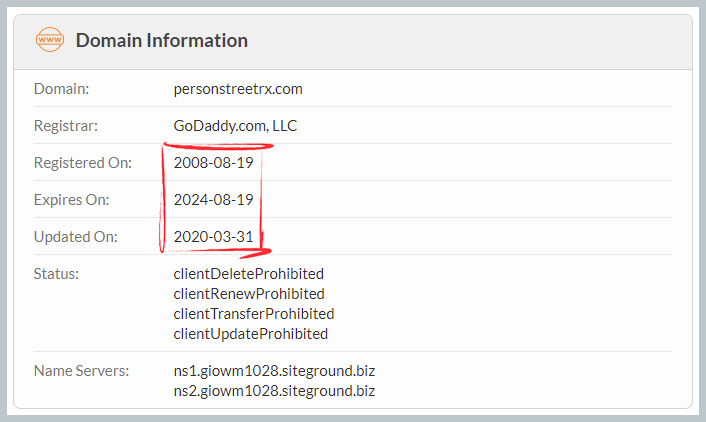Click the Updated On: label

click(76, 236)
